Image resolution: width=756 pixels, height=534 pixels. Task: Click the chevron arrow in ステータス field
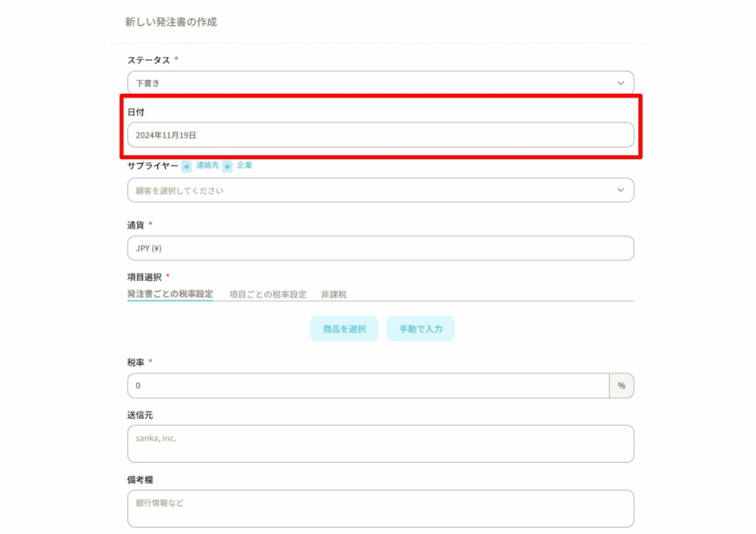coord(620,83)
